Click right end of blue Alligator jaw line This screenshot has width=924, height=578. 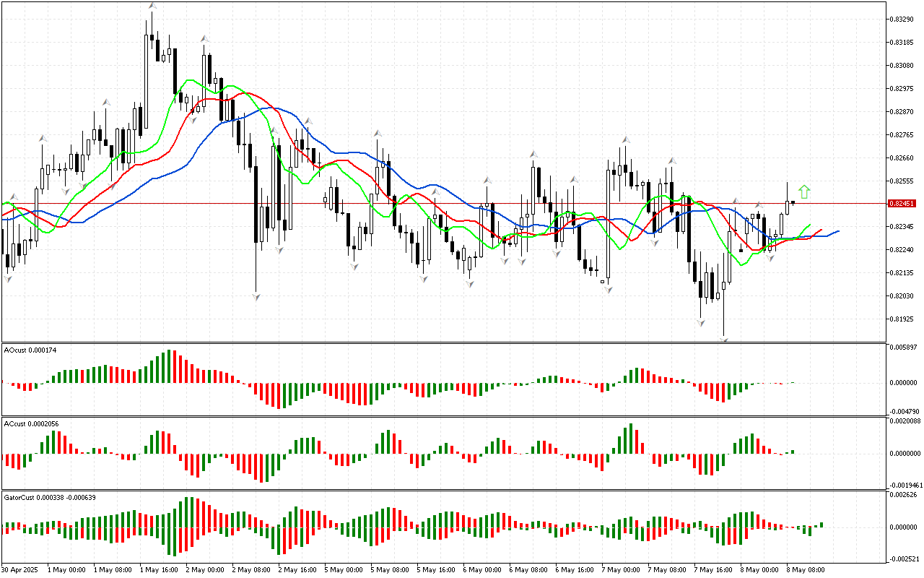coord(838,231)
